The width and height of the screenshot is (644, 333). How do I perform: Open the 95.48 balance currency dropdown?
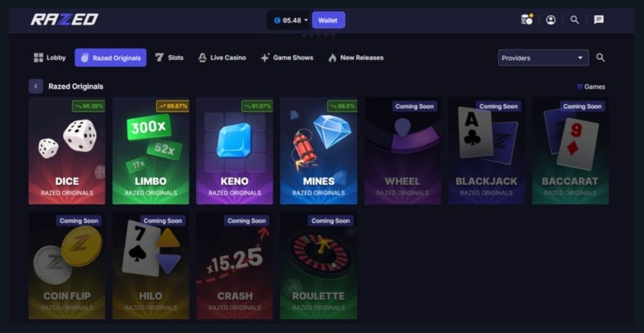[x=291, y=20]
